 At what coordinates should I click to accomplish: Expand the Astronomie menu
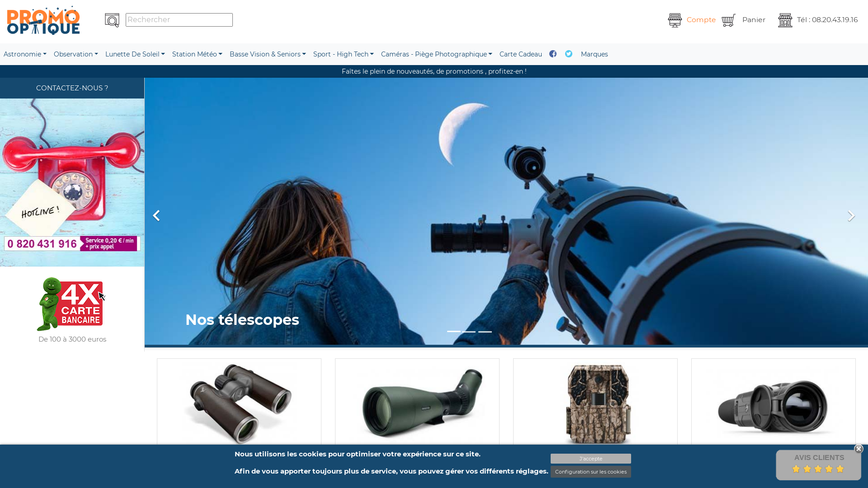[25, 54]
